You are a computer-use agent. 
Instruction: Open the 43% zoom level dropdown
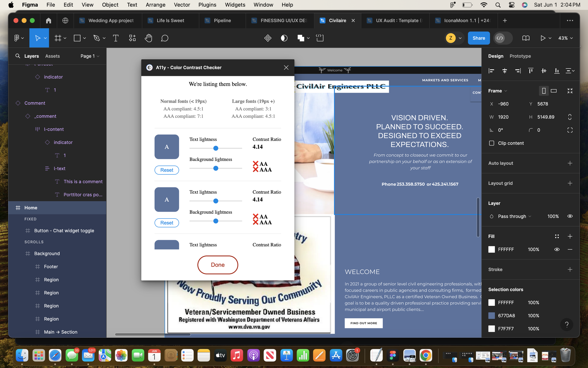pyautogui.click(x=565, y=38)
